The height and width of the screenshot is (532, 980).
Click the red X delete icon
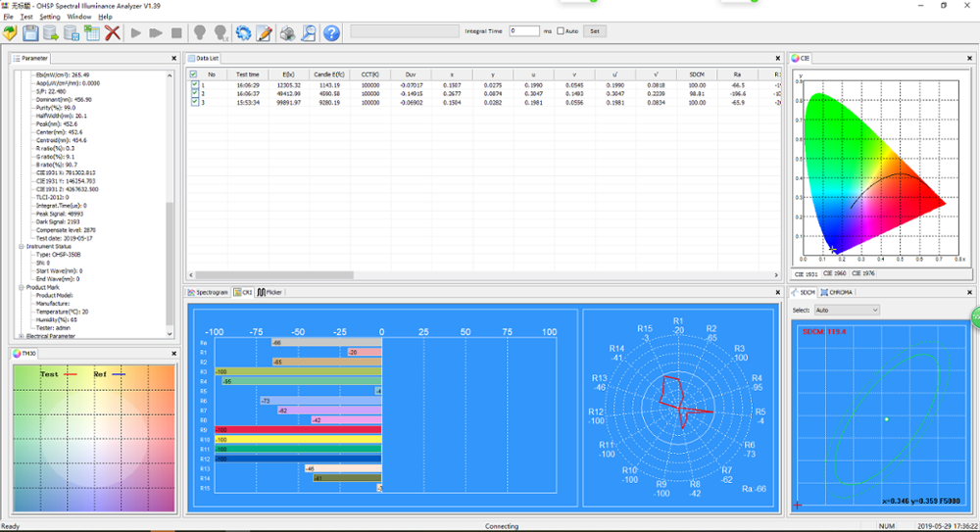(x=113, y=33)
